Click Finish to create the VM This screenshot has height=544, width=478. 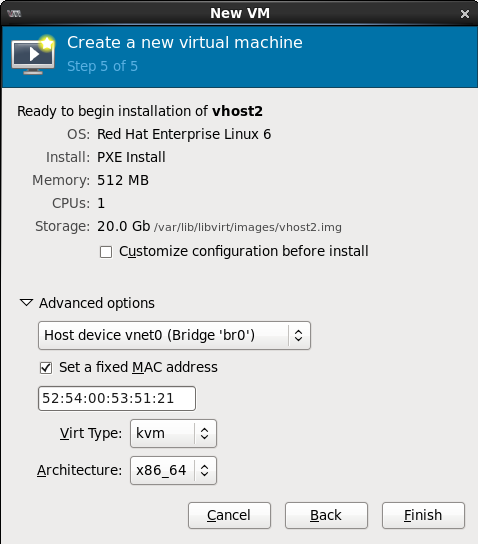tap(423, 515)
